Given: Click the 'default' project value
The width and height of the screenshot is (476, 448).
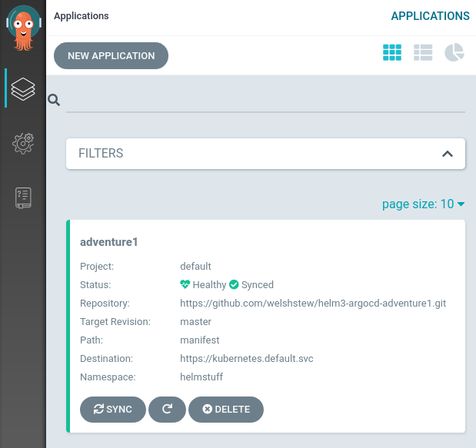Looking at the screenshot, I should [195, 267].
